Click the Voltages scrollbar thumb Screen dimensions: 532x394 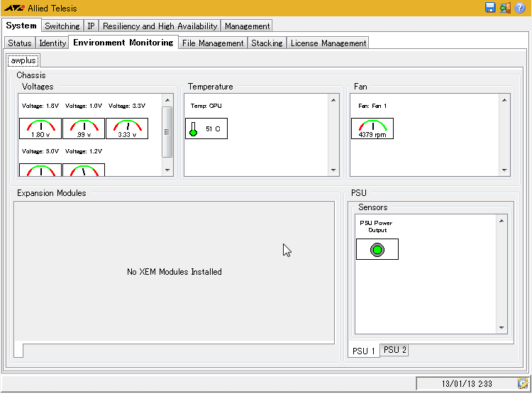pyautogui.click(x=167, y=132)
